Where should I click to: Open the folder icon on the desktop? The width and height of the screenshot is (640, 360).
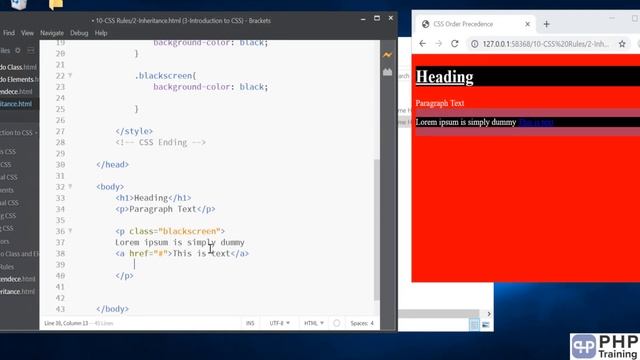(56, 5)
